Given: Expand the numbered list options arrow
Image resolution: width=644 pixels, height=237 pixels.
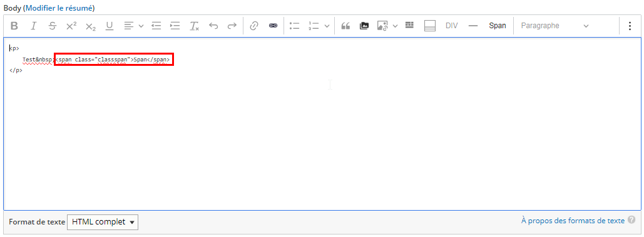Looking at the screenshot, I should (x=327, y=26).
